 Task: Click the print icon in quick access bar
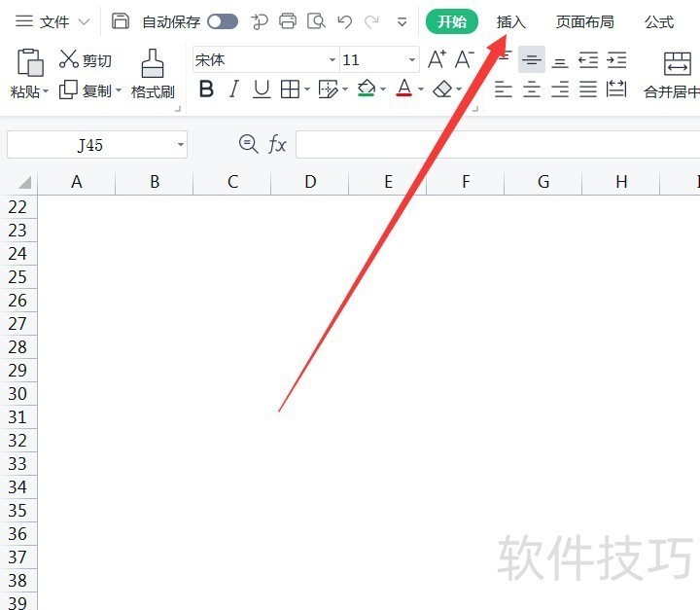pos(288,21)
